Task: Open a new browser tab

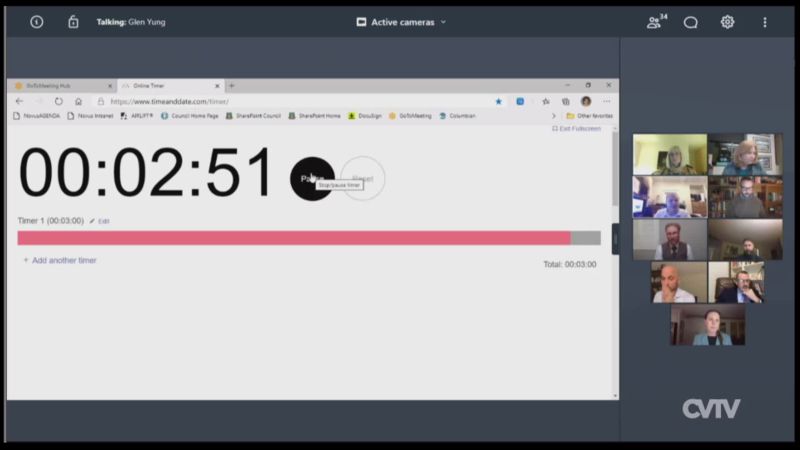Action: [x=232, y=86]
